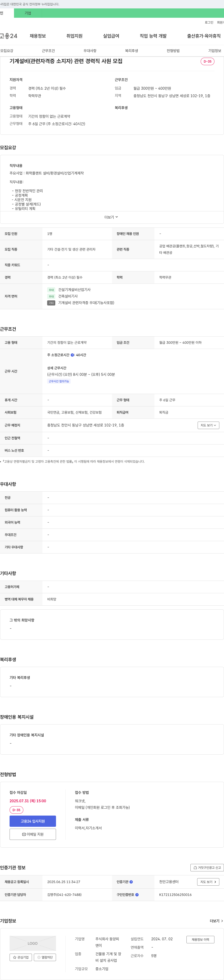
Task: Jump to 기업정보 section tab
Action: pos(215,51)
